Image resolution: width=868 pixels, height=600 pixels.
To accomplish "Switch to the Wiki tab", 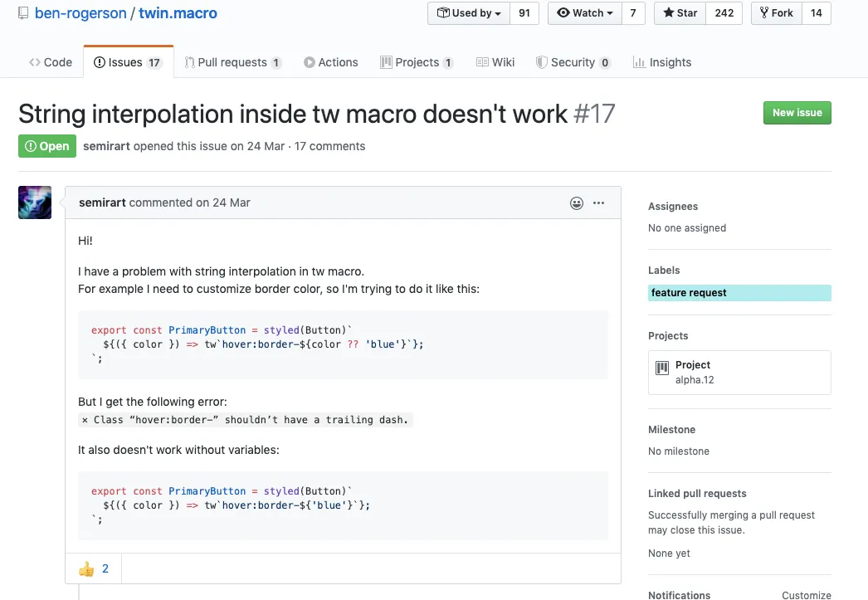I will 495,62.
